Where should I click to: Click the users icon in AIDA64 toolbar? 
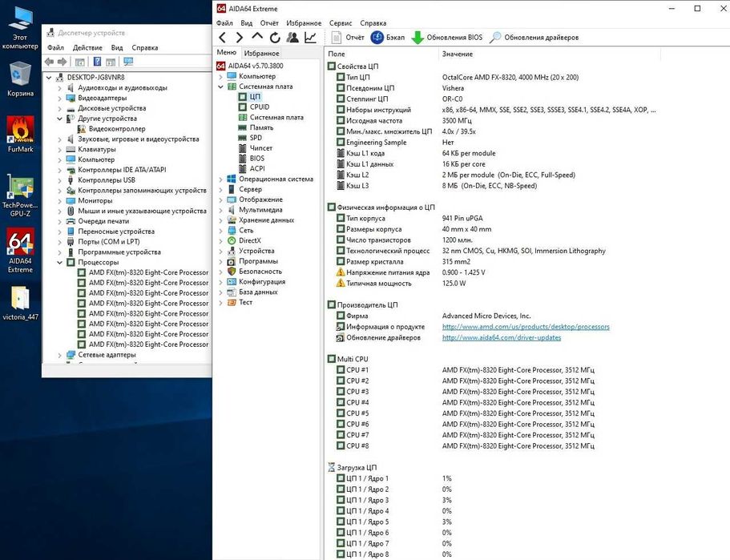292,38
